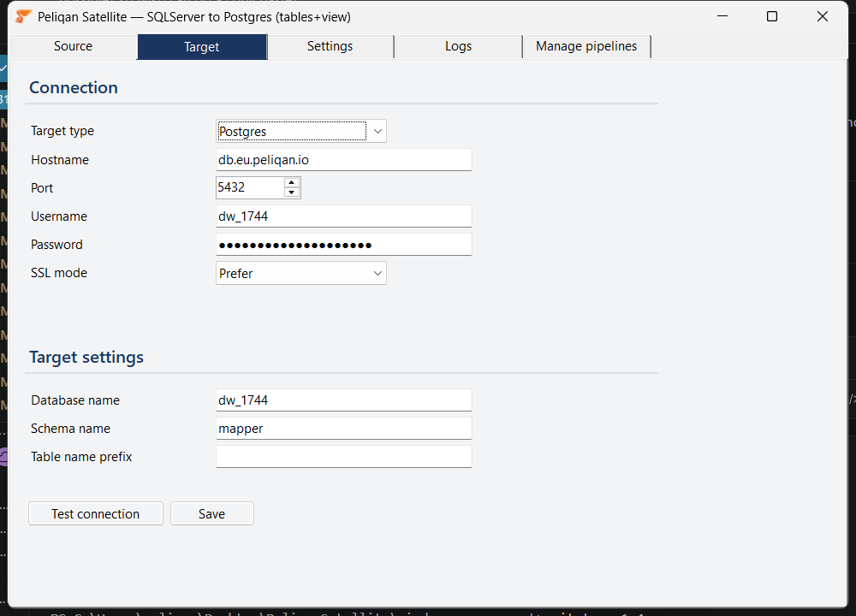Open the Logs tab
856x616 pixels.
pyautogui.click(x=459, y=46)
